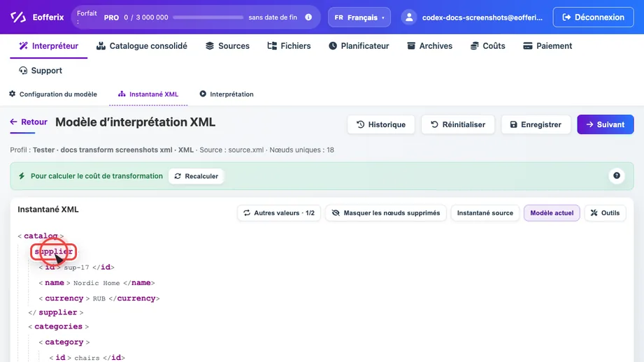Open the Coûts tab
644x362 pixels.
488,46
